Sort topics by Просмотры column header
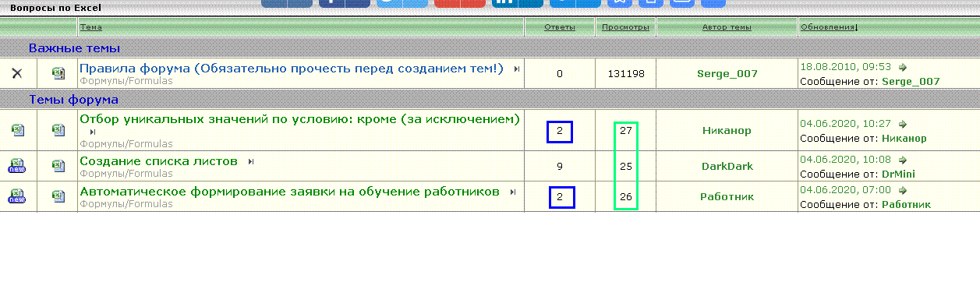Image resolution: width=980 pixels, height=296 pixels. click(x=626, y=27)
